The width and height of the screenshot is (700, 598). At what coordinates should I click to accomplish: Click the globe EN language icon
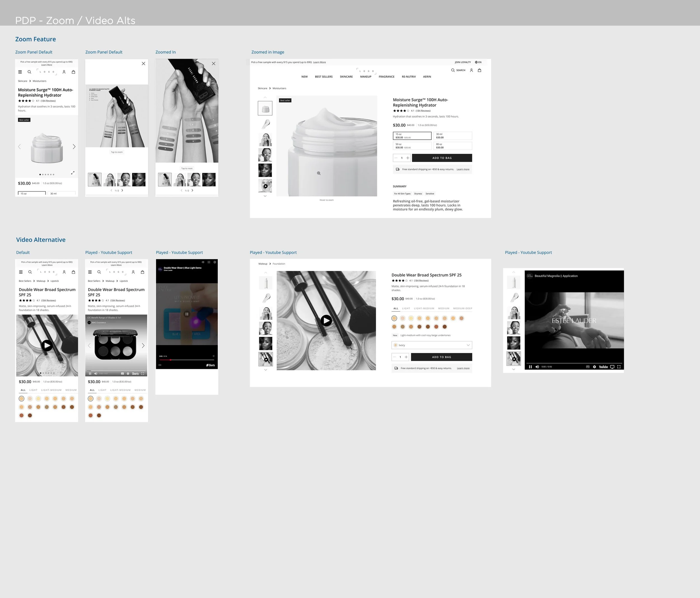[x=476, y=62]
